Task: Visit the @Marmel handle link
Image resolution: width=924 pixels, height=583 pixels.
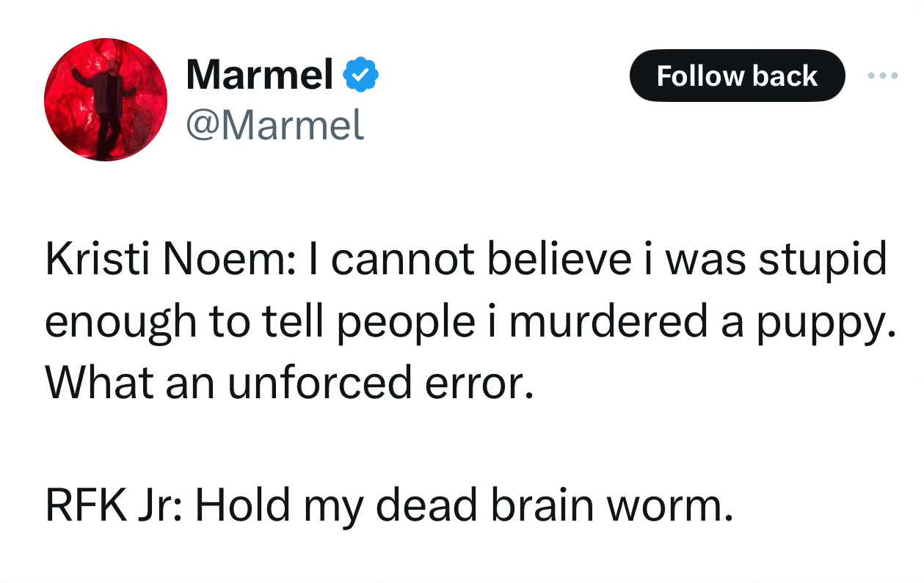Action: coord(274,125)
